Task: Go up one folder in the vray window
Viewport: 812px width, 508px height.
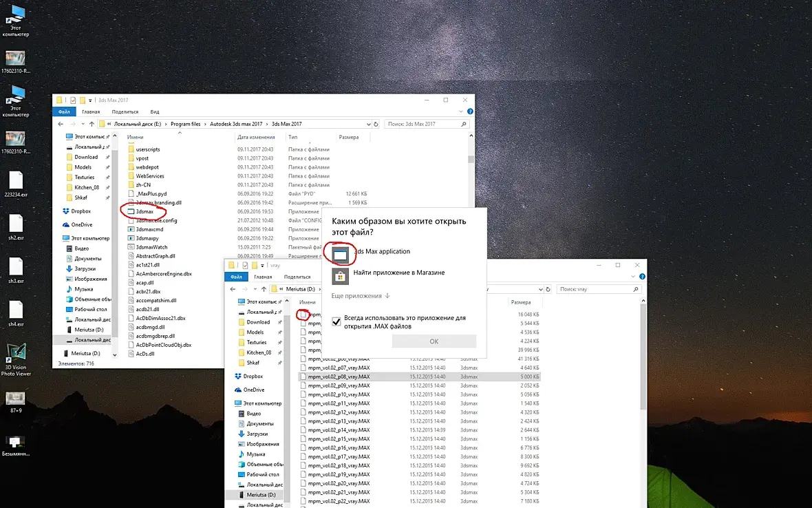Action: 264,289
